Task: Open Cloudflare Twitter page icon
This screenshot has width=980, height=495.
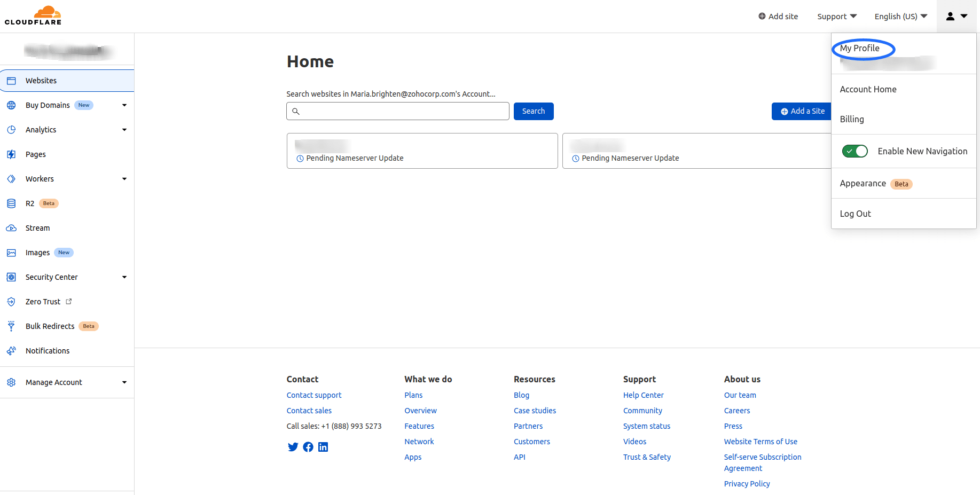Action: 293,447
